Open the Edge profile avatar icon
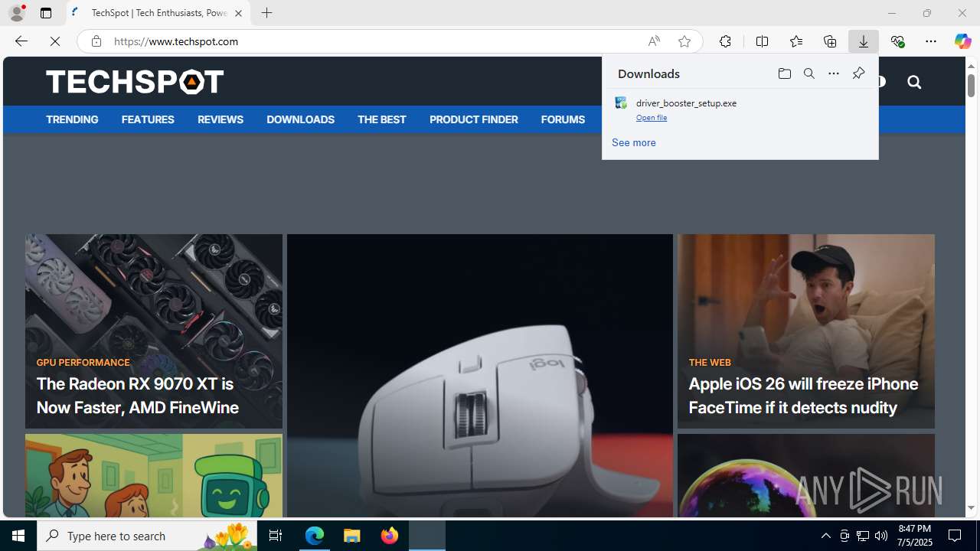980x551 pixels. 17,13
